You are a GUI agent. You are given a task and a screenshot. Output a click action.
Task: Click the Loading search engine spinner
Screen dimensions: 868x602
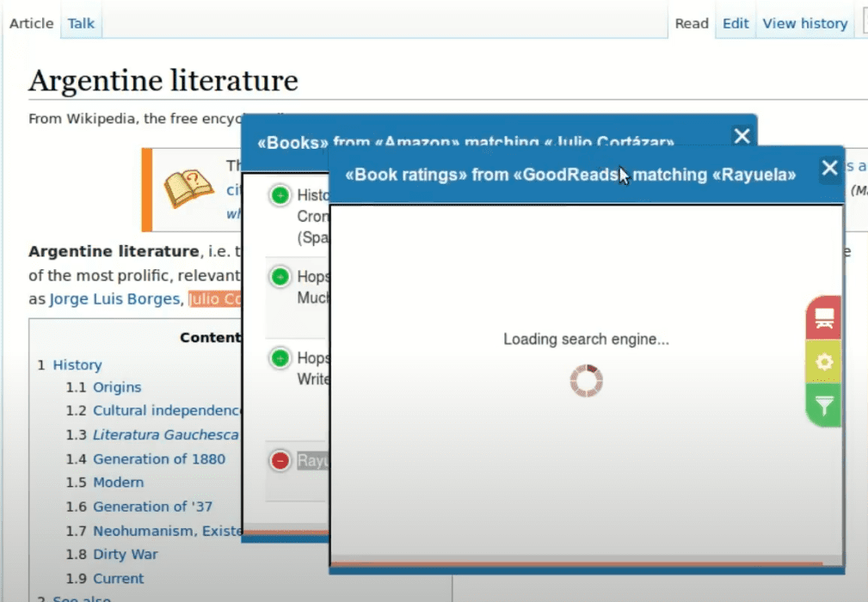click(586, 381)
